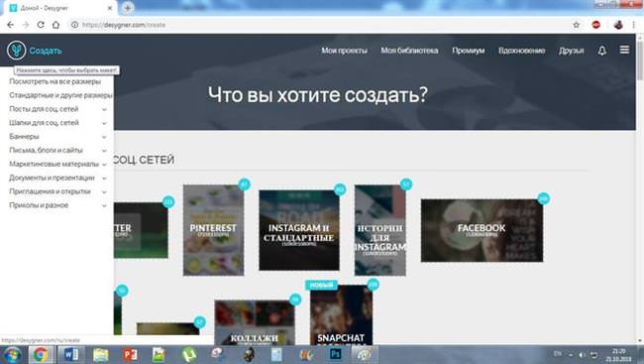Click the browser address bar

tap(320, 25)
